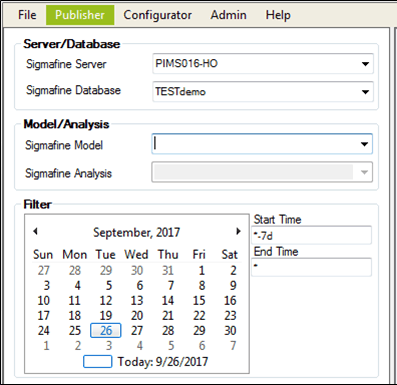This screenshot has height=385, width=397.
Task: Select September 10 in calendar
Action: tap(44, 301)
